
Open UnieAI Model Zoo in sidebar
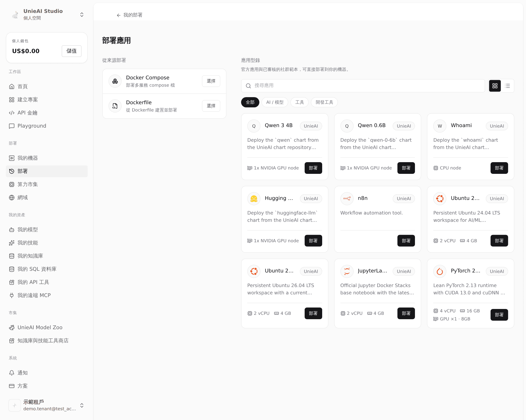pos(47,327)
